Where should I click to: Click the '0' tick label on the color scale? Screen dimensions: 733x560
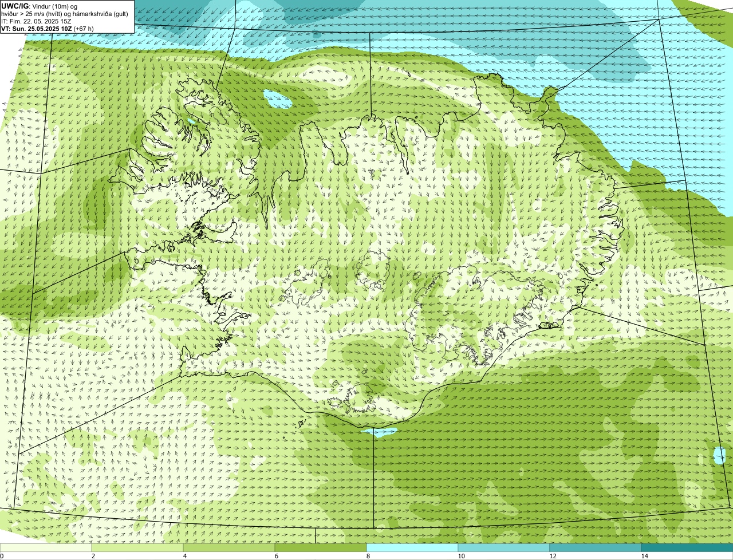(x=2, y=556)
